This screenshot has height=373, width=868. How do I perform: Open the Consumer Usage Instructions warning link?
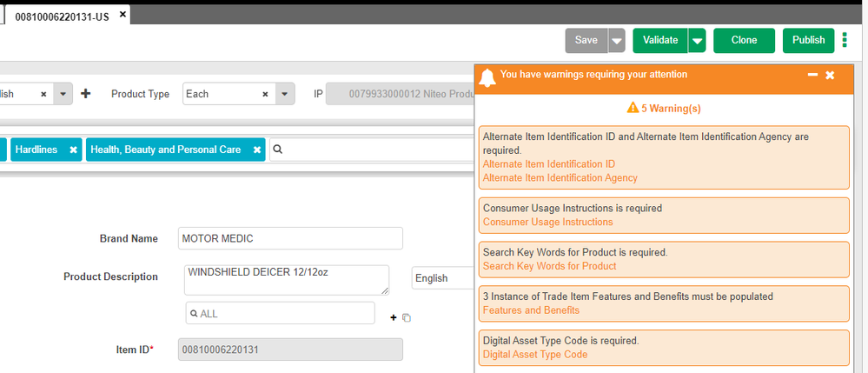point(547,222)
